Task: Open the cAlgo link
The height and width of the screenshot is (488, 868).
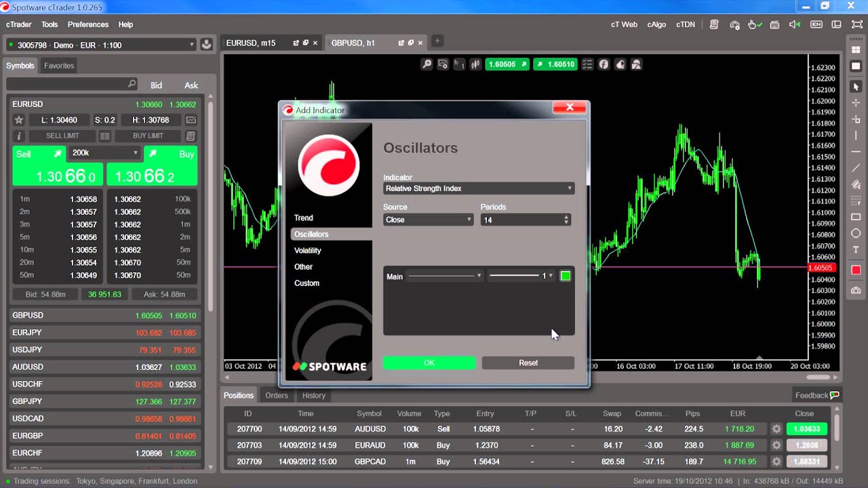Action: [x=656, y=24]
